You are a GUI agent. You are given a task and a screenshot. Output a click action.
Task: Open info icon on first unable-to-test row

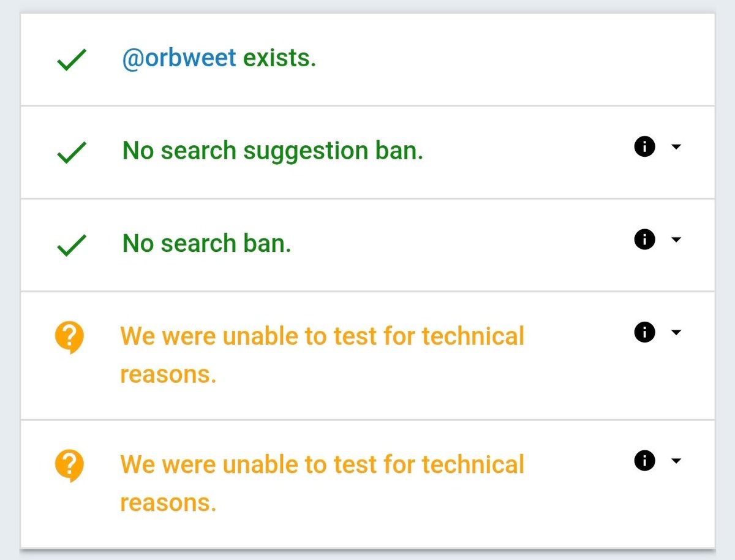click(644, 332)
